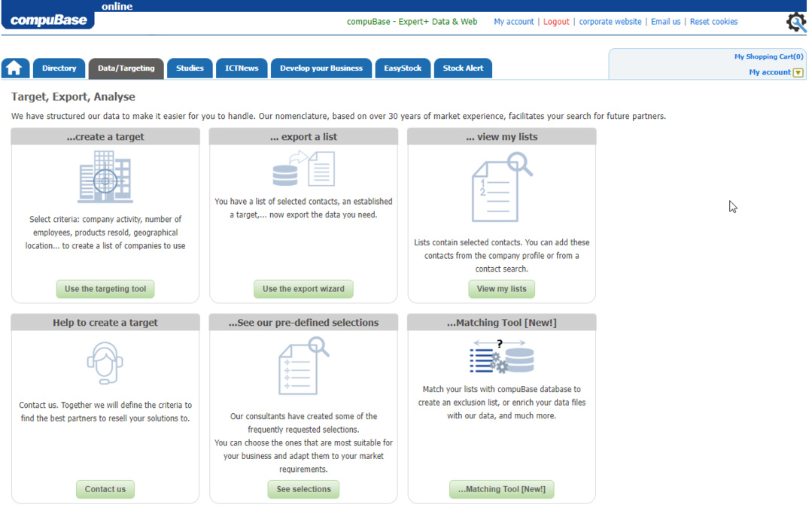812x529 pixels.
Task: Click the headset support icon
Action: point(105,363)
